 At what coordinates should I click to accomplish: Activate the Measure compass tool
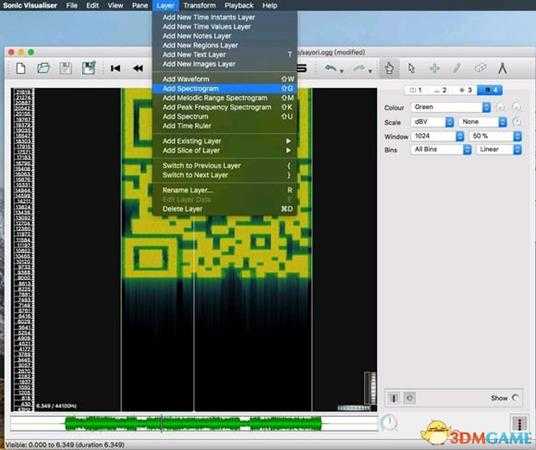(502, 68)
